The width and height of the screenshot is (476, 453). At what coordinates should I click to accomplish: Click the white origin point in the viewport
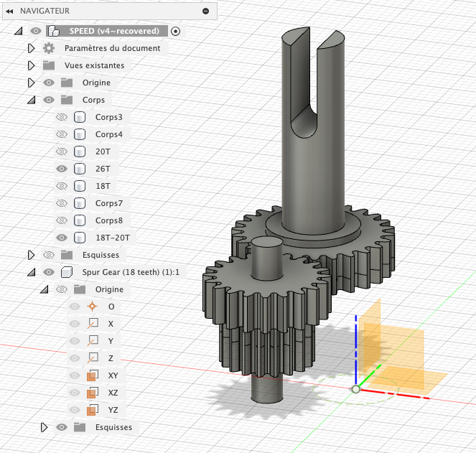pos(355,389)
